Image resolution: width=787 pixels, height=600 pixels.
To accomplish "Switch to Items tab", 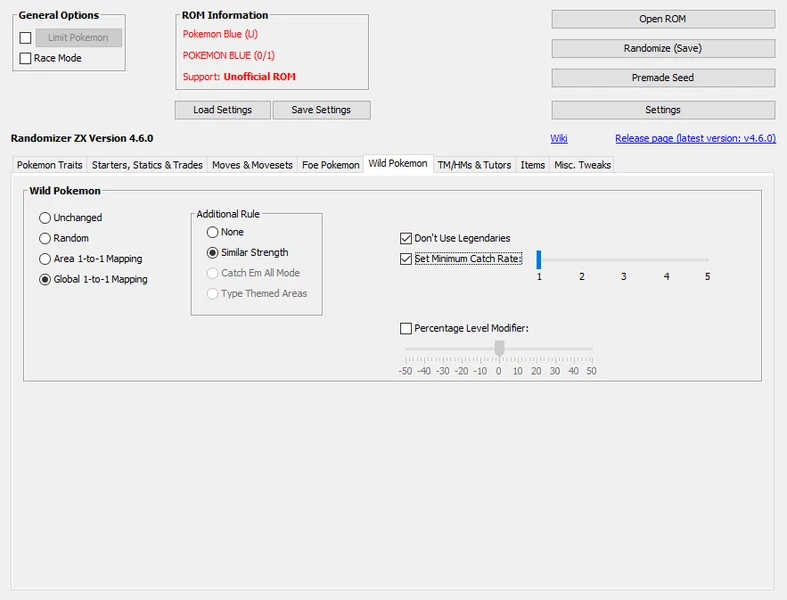I will click(x=533, y=165).
